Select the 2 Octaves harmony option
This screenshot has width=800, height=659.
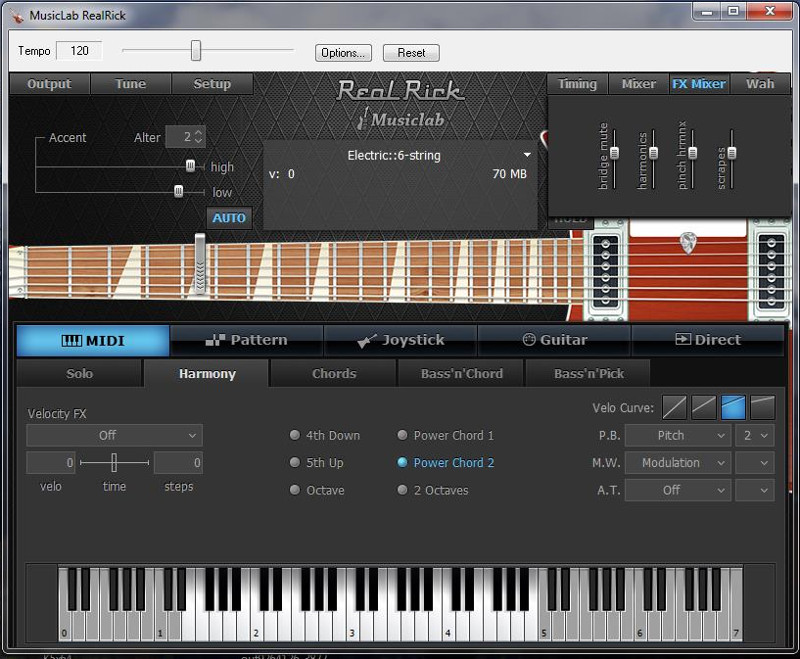pos(433,490)
